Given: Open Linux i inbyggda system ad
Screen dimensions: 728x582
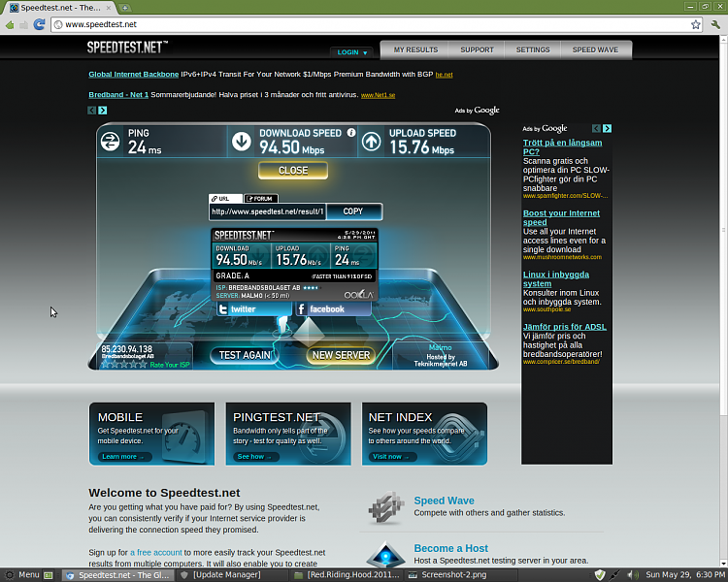Looking at the screenshot, I should (x=556, y=279).
